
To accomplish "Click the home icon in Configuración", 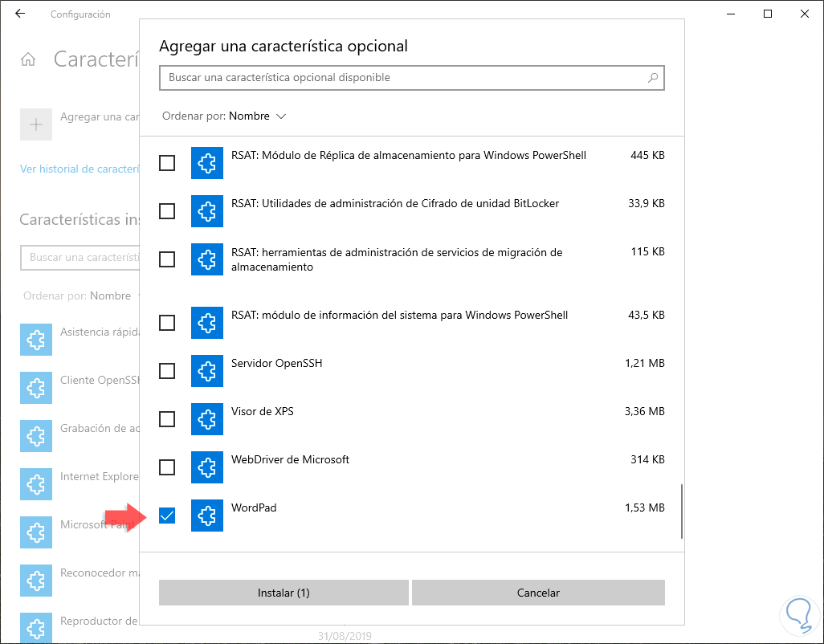I will [28, 59].
